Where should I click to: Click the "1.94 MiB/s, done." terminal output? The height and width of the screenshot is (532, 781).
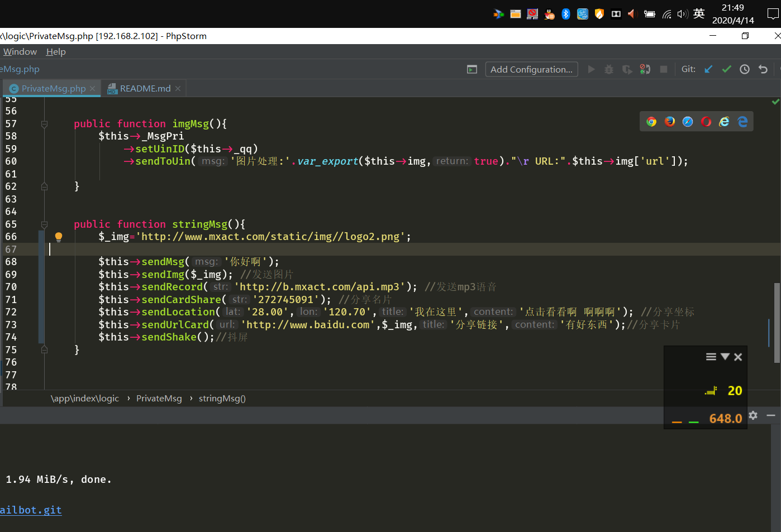59,479
